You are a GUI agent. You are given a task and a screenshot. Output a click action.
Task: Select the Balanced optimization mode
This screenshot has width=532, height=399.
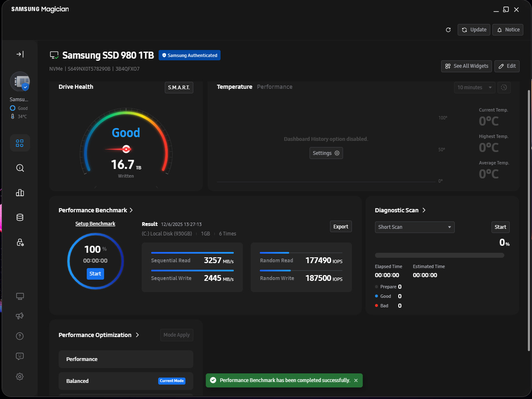(126, 381)
